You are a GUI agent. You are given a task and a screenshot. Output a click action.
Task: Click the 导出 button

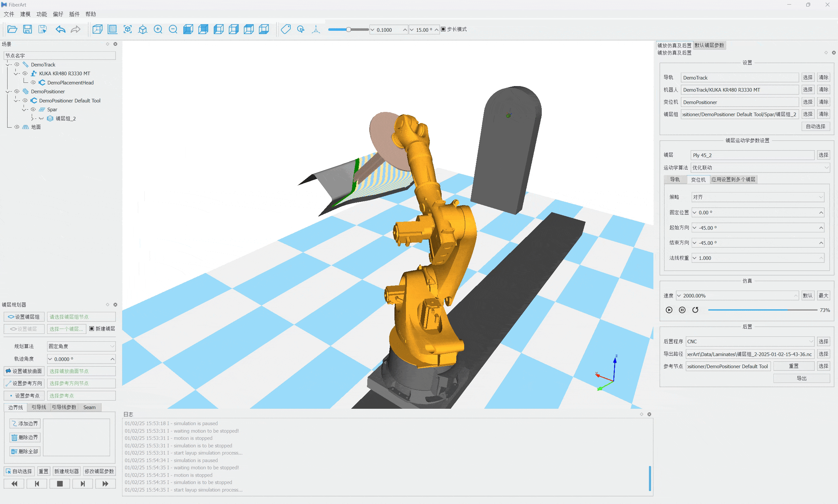coord(801,378)
